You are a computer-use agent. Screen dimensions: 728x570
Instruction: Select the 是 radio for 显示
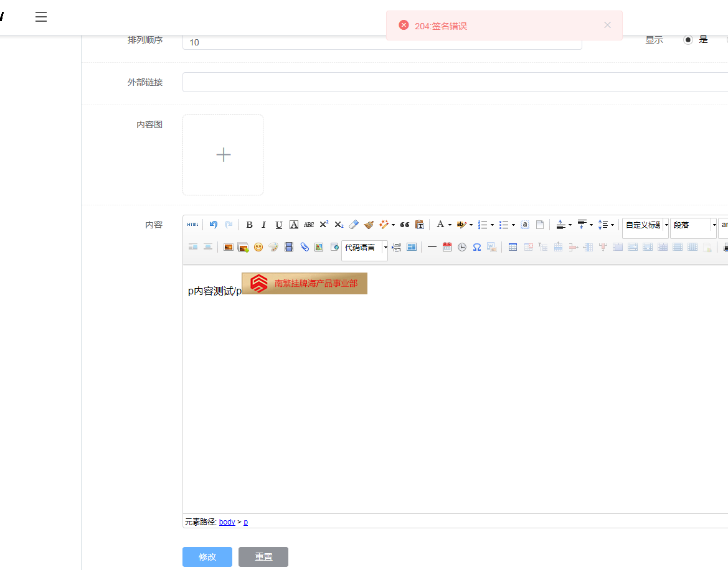(688, 40)
